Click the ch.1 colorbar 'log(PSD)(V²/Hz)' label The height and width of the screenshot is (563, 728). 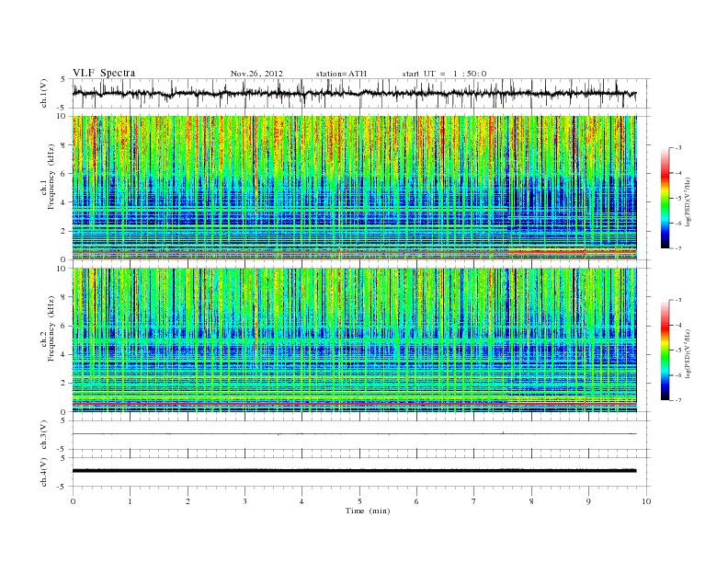point(688,201)
